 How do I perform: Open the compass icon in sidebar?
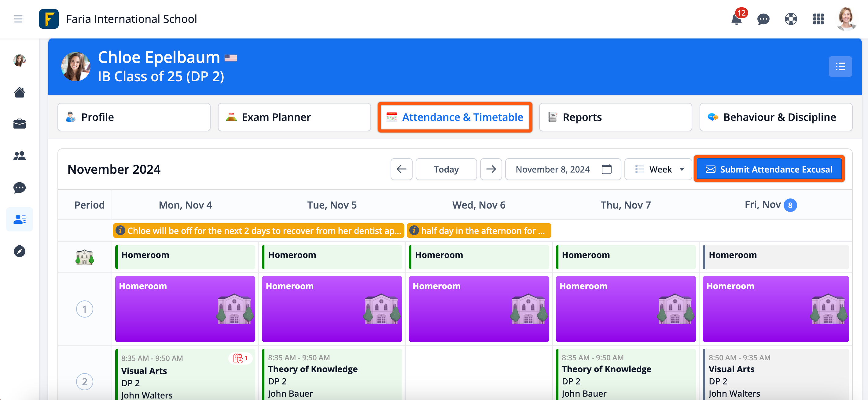20,251
